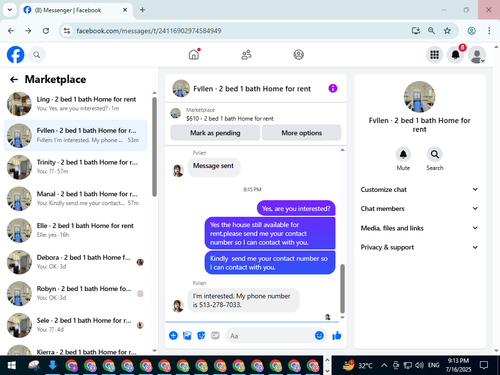Open the Chrome zoom magnifier icon
This screenshot has width=500, height=375.
point(431,31)
